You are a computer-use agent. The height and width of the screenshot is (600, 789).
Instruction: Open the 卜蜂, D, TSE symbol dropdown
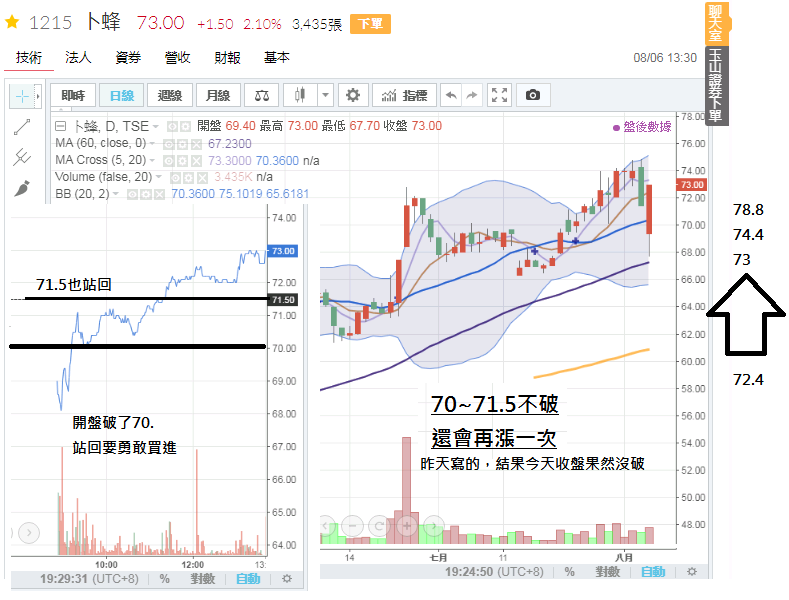tap(156, 126)
